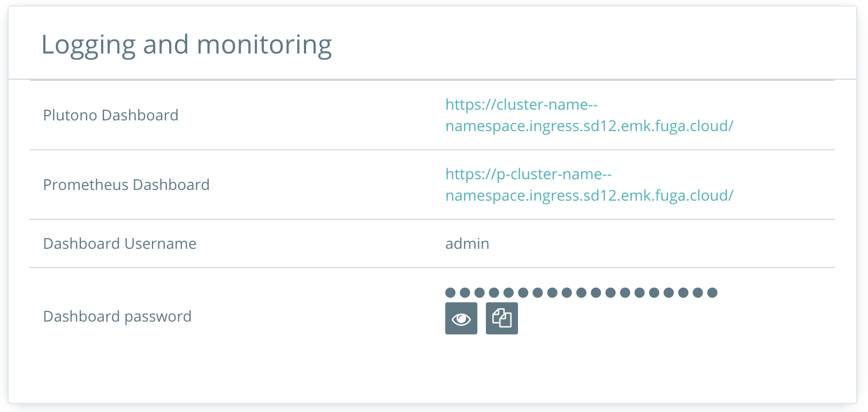Open the Plutono Dashboard URL
Image resolution: width=868 pixels, height=412 pixels.
[589, 115]
